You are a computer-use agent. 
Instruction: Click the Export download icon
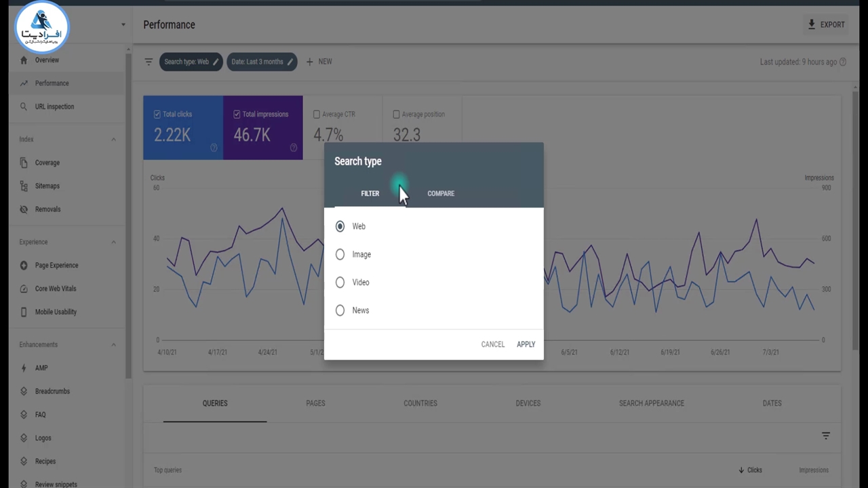(x=811, y=24)
